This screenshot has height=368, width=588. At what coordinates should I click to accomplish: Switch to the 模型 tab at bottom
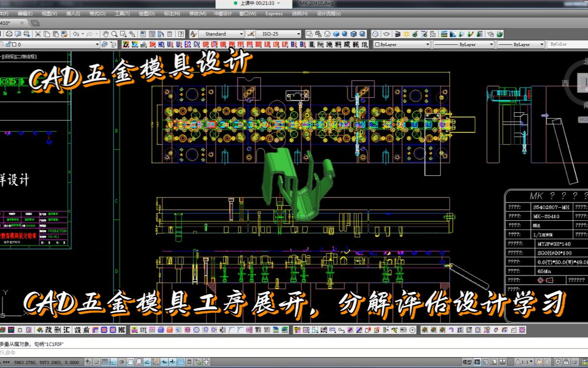pos(467,362)
